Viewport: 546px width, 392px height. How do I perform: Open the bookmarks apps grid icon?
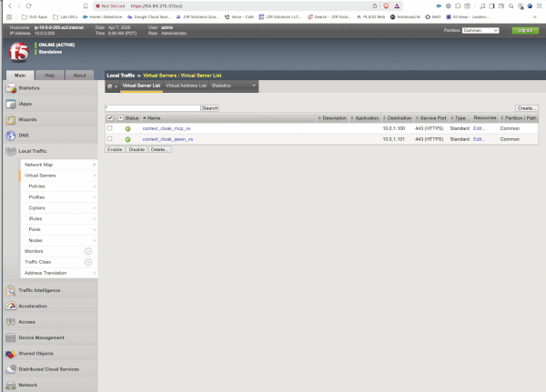(x=9, y=16)
